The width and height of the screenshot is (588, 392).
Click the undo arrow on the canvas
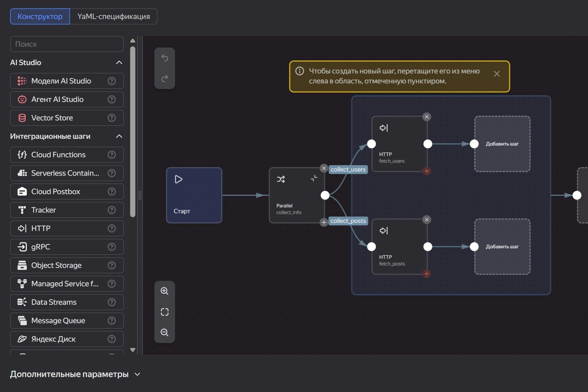(164, 58)
